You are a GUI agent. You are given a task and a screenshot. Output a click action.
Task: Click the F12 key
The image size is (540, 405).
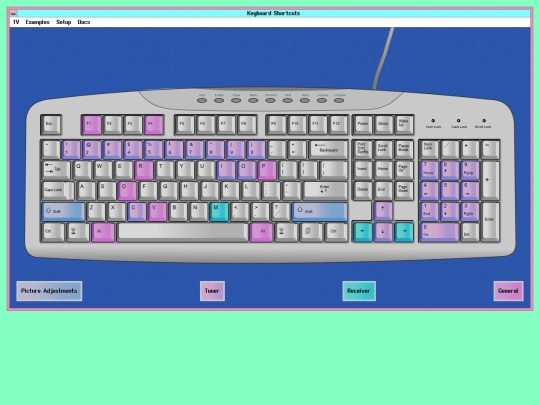[338, 125]
